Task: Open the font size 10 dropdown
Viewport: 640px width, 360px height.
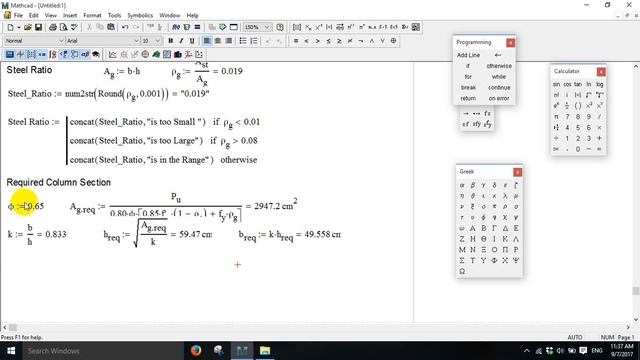Action: coord(158,41)
